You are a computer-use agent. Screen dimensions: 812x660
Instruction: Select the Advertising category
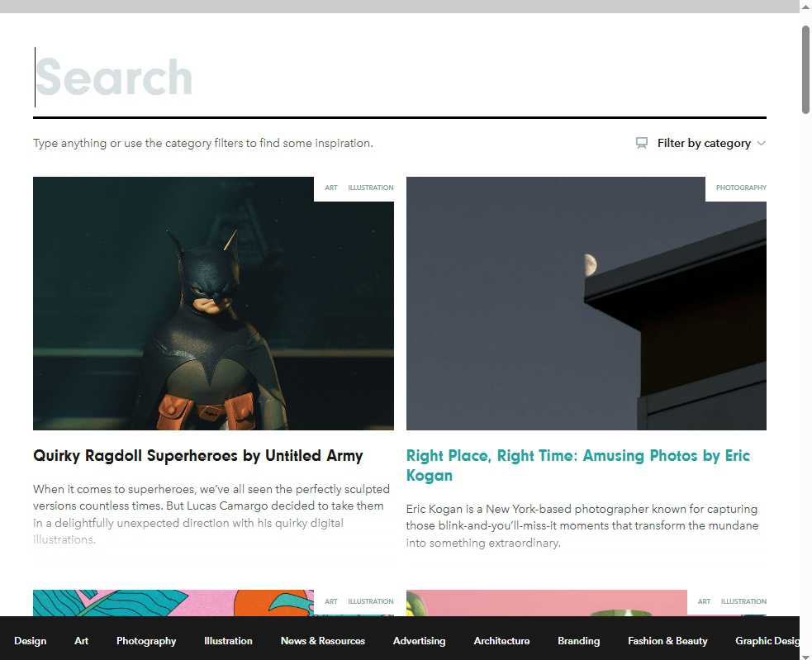pyautogui.click(x=419, y=640)
